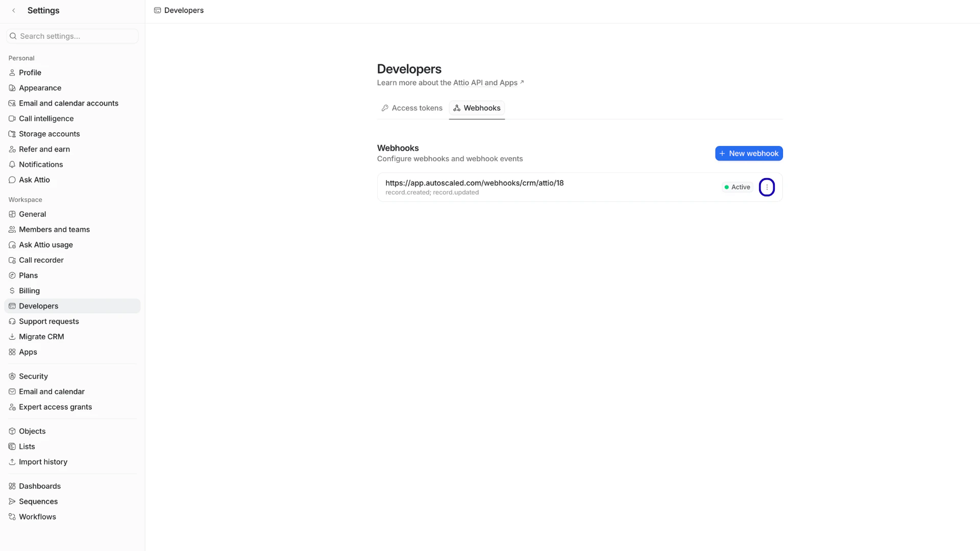The width and height of the screenshot is (980, 551).
Task: Collapse the Settings panel with the arrow
Action: 13,10
